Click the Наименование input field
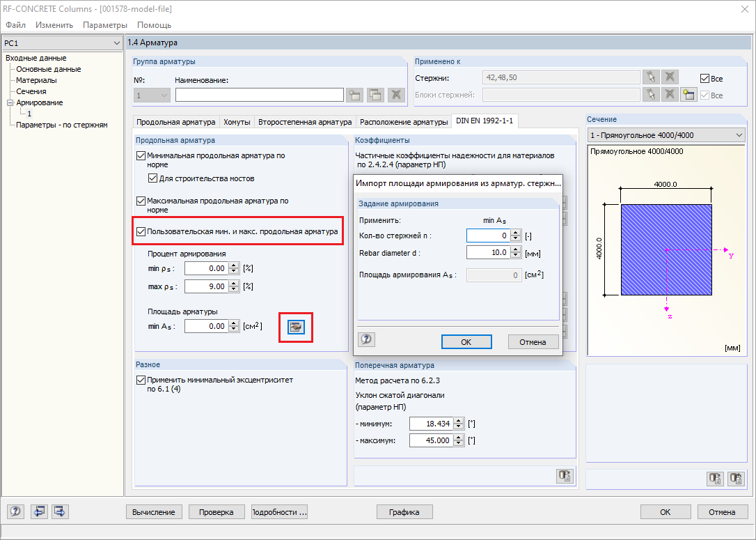This screenshot has height=540, width=756. pyautogui.click(x=260, y=95)
